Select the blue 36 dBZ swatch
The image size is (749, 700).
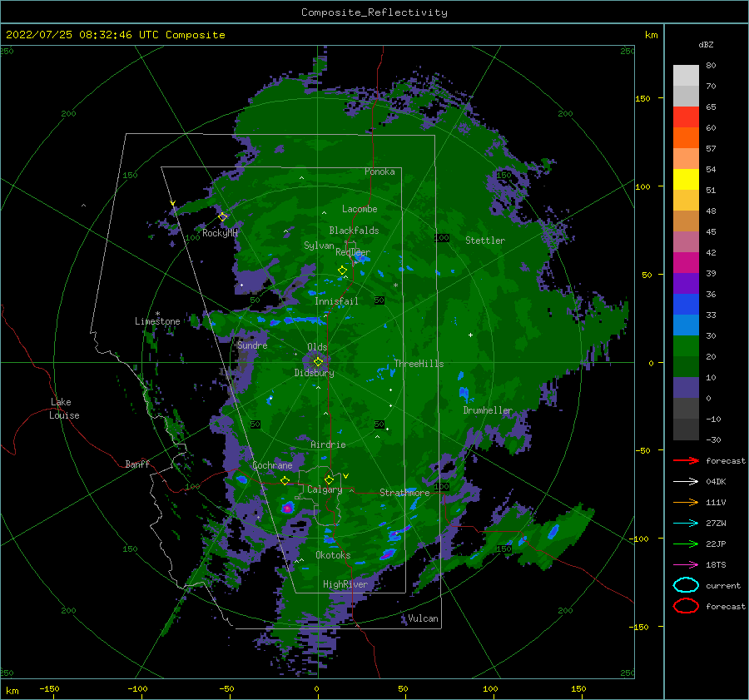coord(686,304)
